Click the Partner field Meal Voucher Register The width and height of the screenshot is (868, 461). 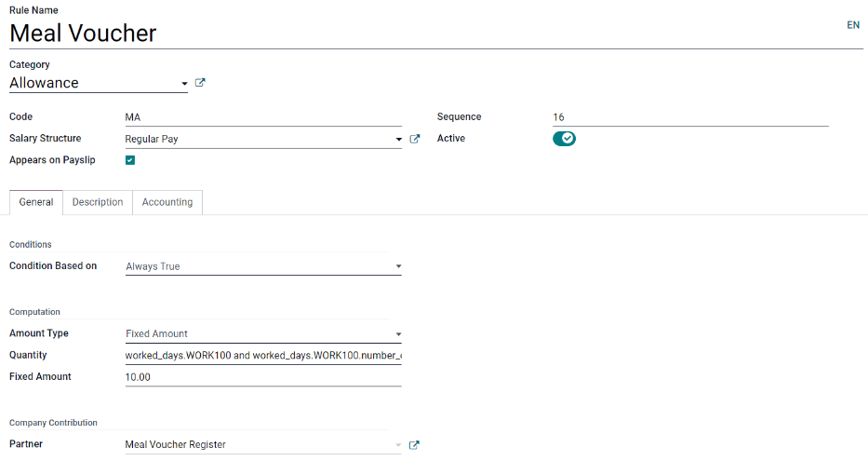(256, 445)
